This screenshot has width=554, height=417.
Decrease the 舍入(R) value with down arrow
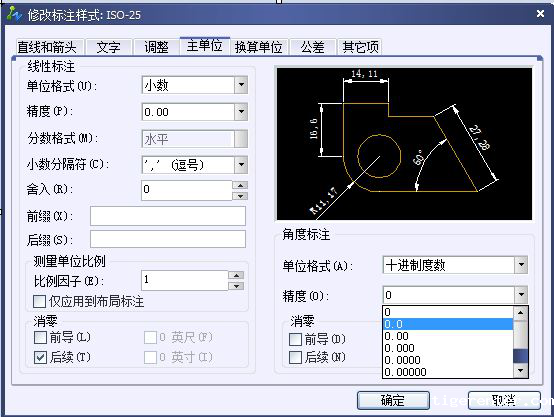[x=240, y=196]
